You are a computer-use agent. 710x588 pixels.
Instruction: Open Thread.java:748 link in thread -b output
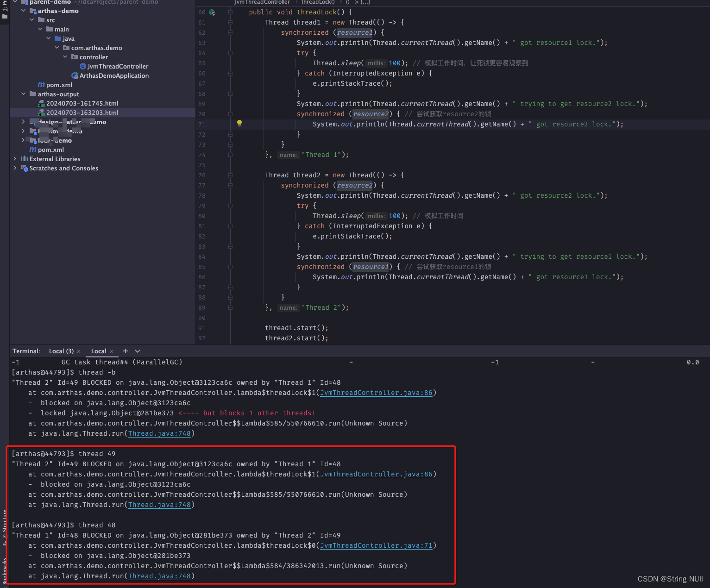click(159, 433)
